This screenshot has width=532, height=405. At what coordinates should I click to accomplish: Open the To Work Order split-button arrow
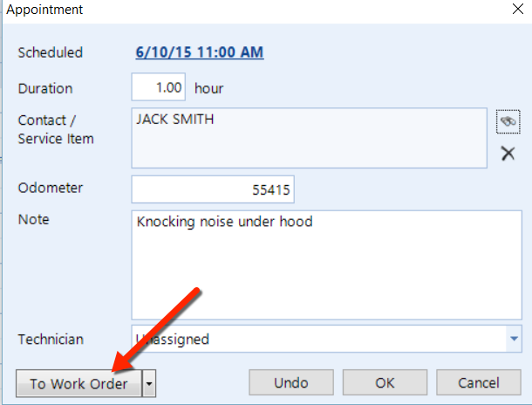click(150, 383)
